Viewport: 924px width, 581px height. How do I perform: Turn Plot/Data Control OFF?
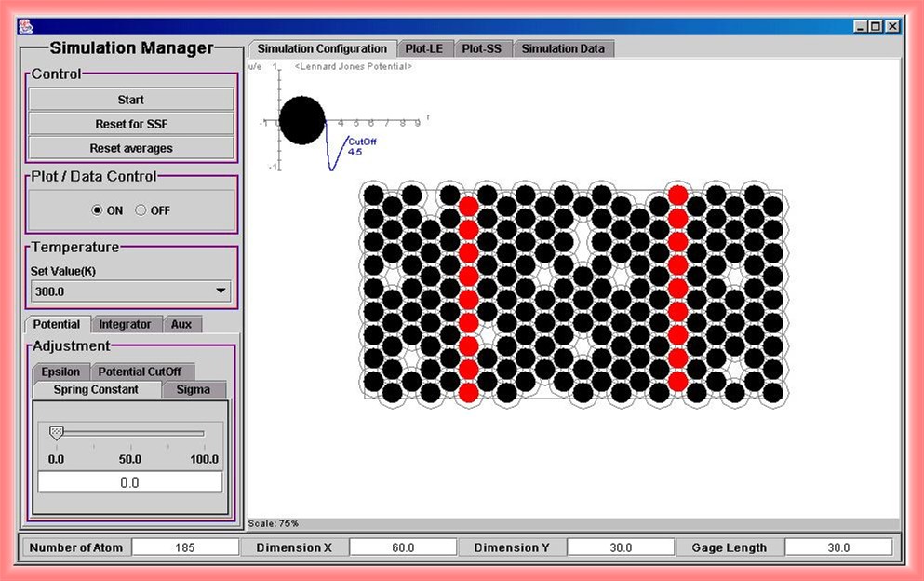[141, 210]
